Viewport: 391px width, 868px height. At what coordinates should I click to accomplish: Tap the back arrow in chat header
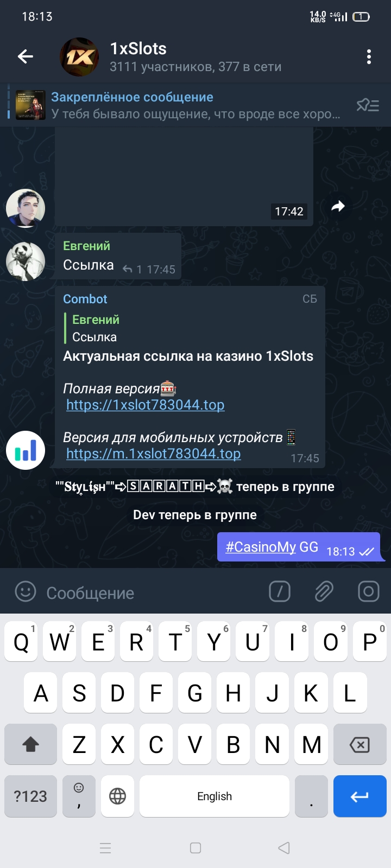26,56
